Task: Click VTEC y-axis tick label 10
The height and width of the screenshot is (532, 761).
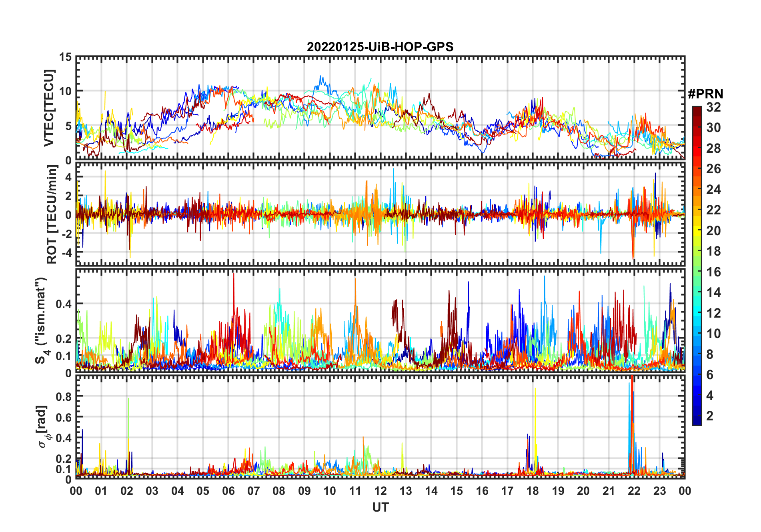Action: coord(66,92)
